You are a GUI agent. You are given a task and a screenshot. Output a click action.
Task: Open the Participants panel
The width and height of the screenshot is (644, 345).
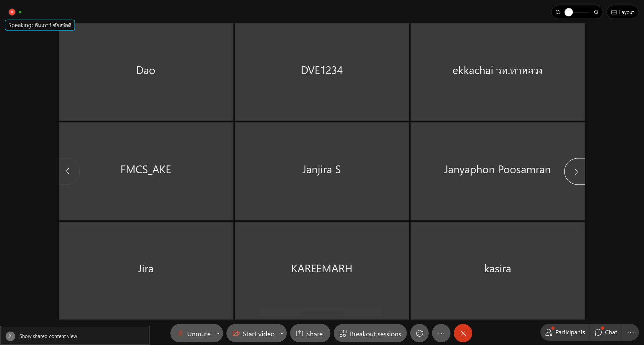click(565, 332)
